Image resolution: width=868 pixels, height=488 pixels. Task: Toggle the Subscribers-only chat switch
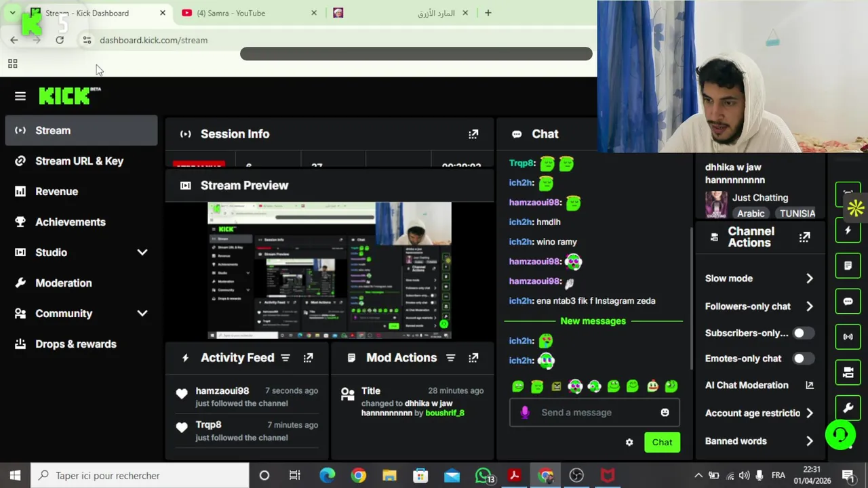804,333
